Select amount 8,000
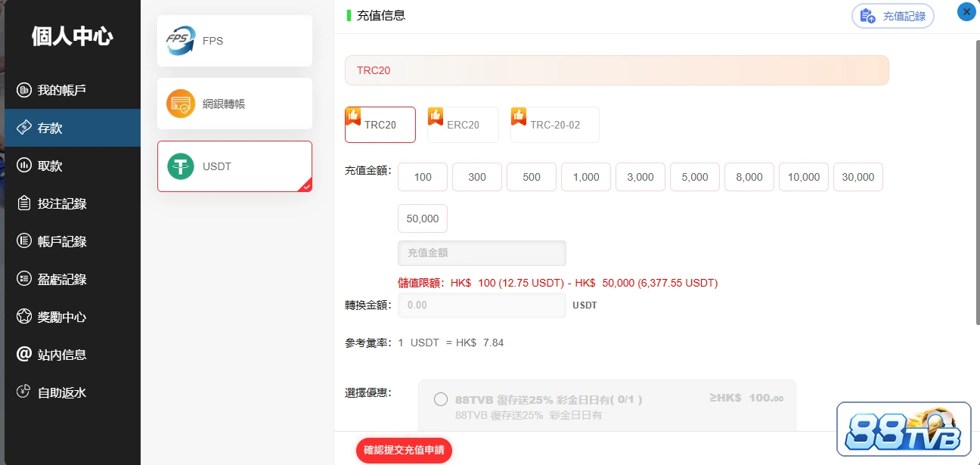Image resolution: width=980 pixels, height=465 pixels. [749, 177]
